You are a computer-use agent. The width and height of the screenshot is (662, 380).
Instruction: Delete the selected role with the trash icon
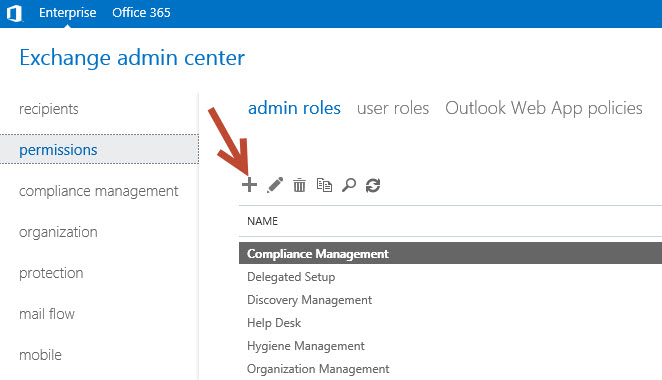(x=299, y=185)
